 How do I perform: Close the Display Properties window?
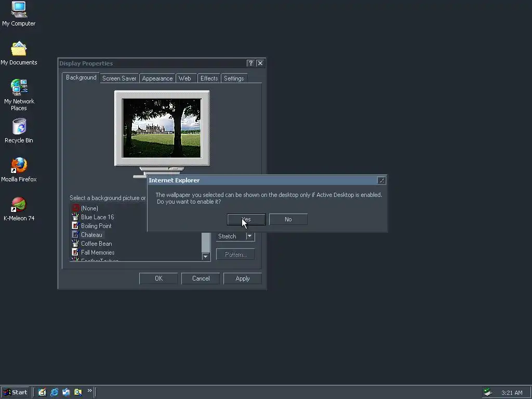pyautogui.click(x=260, y=63)
